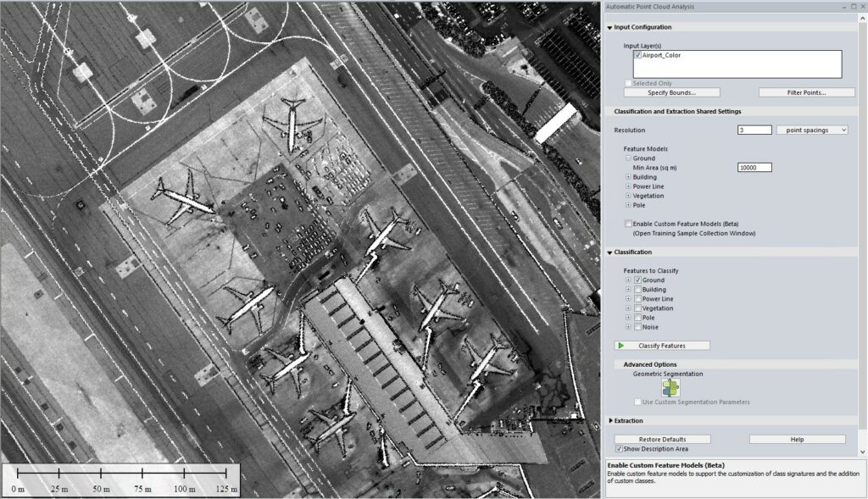Click the Resolution value field
The height and width of the screenshot is (499, 868).
pyautogui.click(x=754, y=130)
